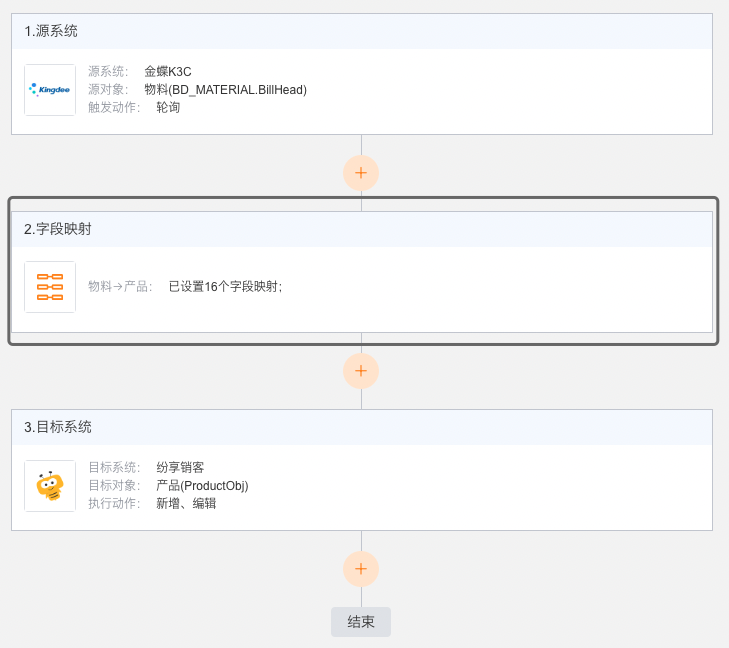Click 新增、编辑 execute action value
The image size is (729, 648).
click(x=186, y=503)
